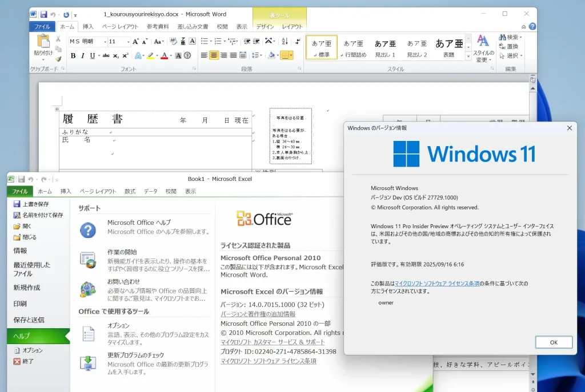The height and width of the screenshot is (392, 585).
Task: Click the yellow Text Highlight Color icon
Action: (x=150, y=55)
